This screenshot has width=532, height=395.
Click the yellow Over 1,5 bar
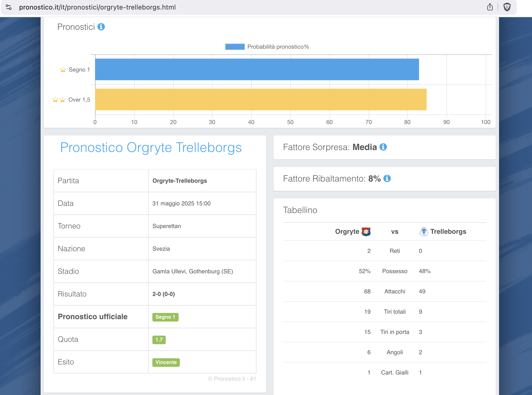tap(261, 99)
